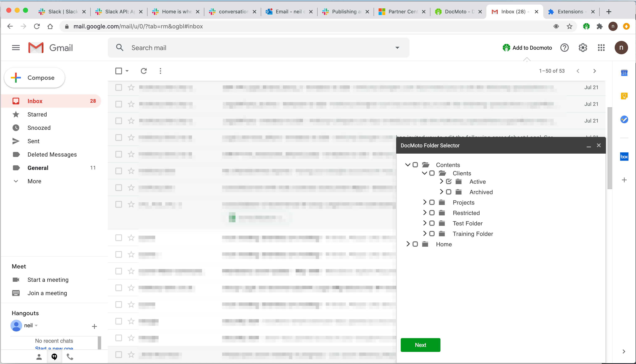Screen dimensions: 636x364
Task: Click the search magnifier icon
Action: pyautogui.click(x=120, y=48)
